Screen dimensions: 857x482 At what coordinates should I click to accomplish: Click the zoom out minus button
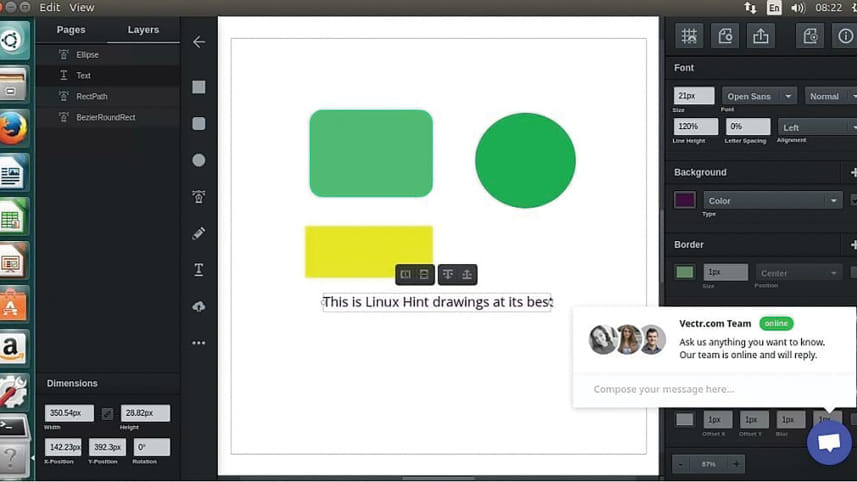[681, 464]
